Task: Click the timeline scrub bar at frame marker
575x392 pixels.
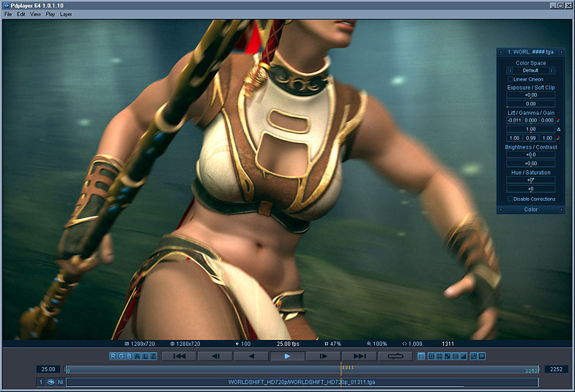Action: point(341,370)
